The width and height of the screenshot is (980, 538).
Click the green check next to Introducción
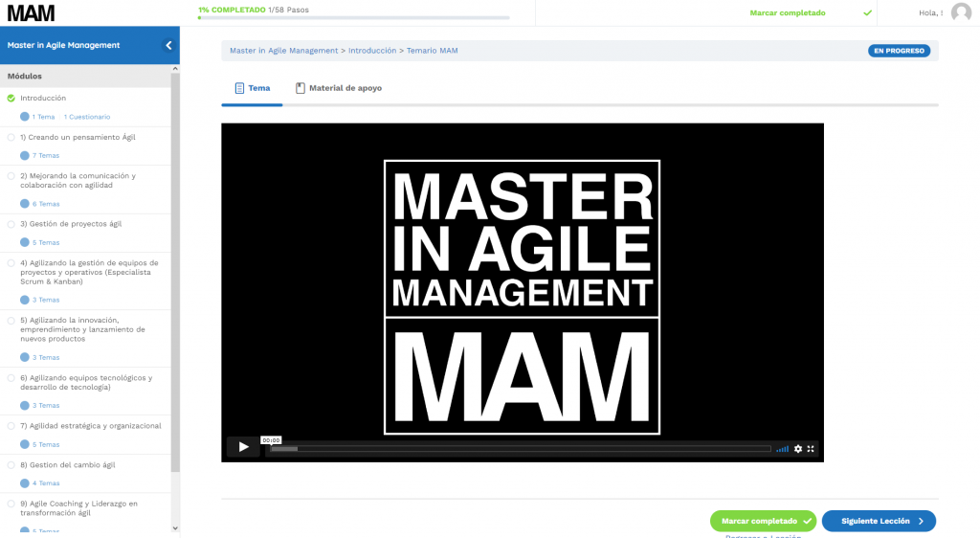11,98
